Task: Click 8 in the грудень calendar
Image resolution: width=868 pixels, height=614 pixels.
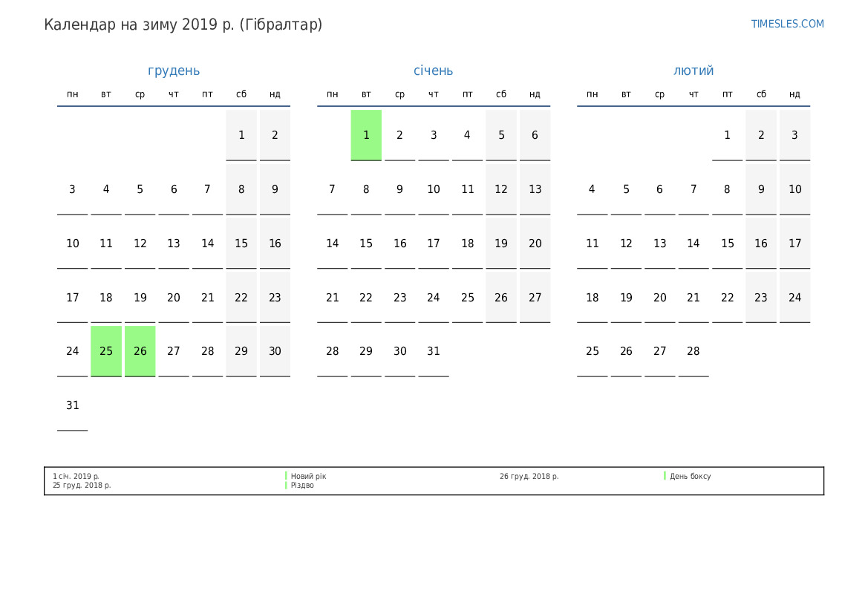Action: [241, 189]
